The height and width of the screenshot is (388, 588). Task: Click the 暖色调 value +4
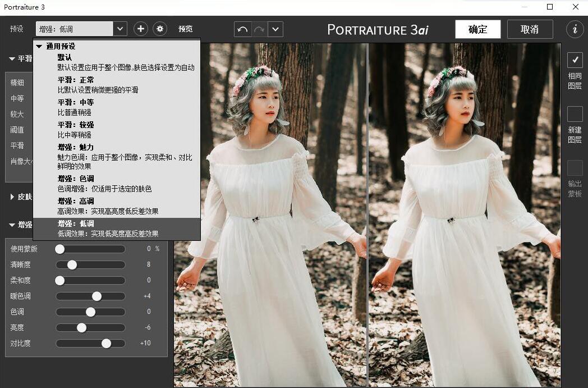147,296
